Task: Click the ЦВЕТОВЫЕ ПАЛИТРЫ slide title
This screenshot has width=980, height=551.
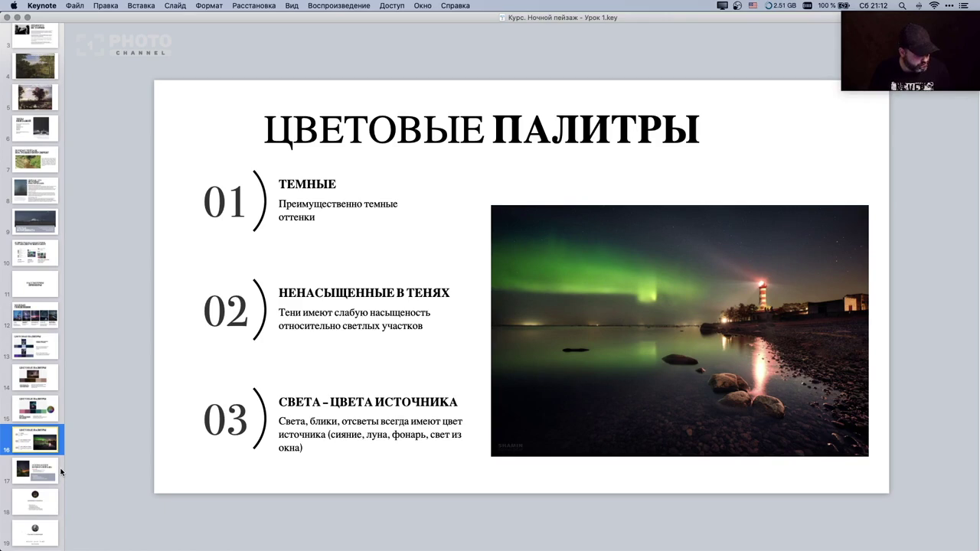Action: tap(481, 129)
